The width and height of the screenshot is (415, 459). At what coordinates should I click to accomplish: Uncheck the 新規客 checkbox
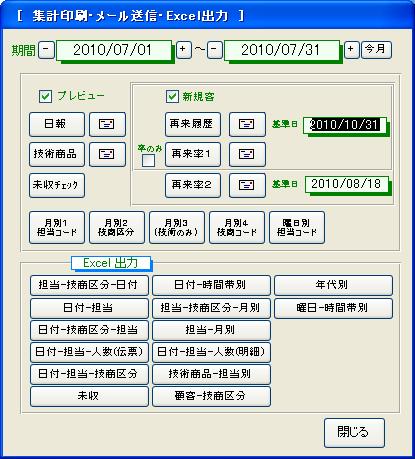point(172,97)
